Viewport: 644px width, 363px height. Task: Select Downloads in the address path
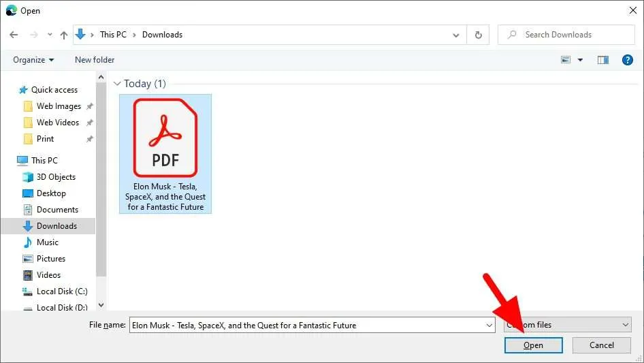[x=162, y=35]
